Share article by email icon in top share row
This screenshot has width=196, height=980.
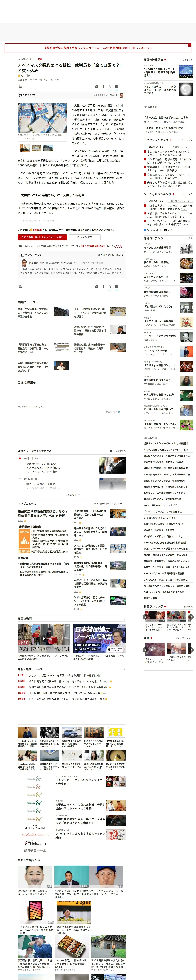[97, 87]
